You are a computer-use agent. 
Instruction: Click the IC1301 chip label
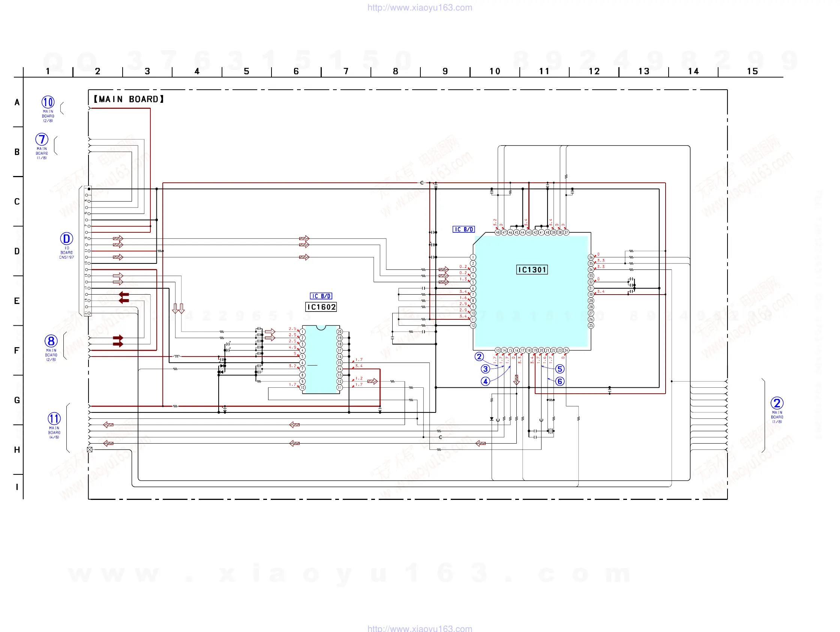tap(532, 269)
